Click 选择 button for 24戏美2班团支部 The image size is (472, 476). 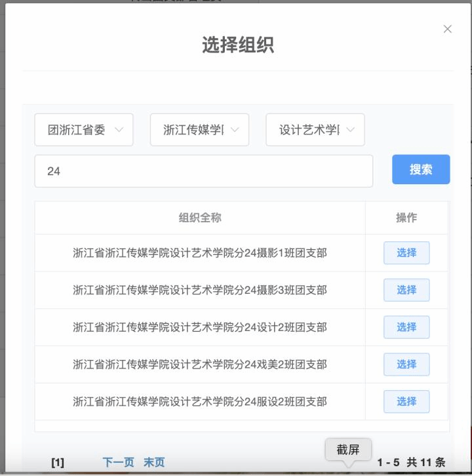click(x=406, y=365)
